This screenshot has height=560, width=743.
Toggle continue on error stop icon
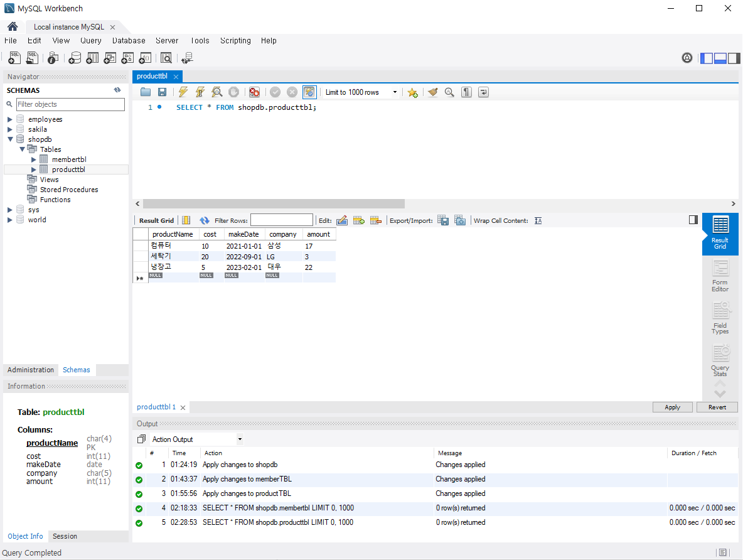(254, 92)
